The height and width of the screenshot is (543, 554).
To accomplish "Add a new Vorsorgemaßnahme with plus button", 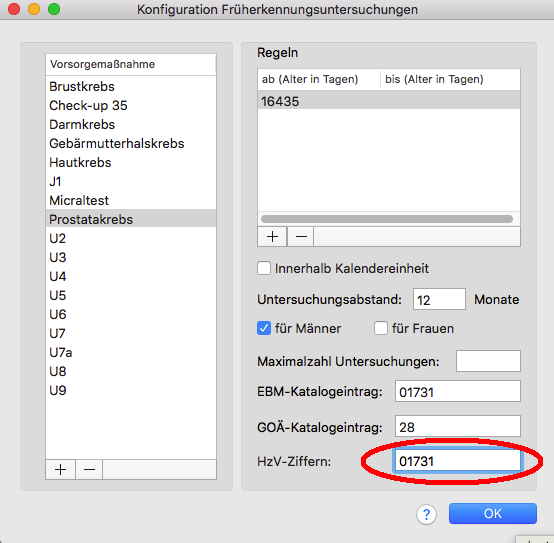I will point(60,470).
